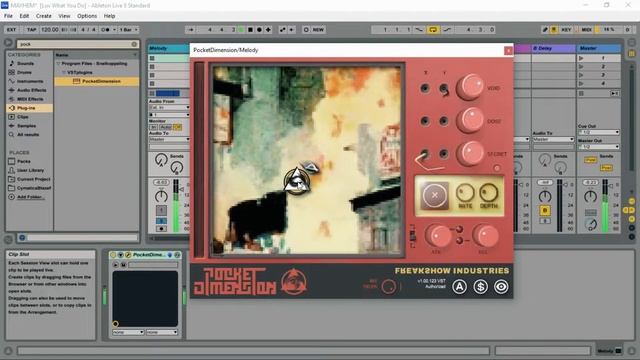Click the Follow playback arrow icon in the transport bar
This screenshot has width=640, height=360.
tap(191, 30)
